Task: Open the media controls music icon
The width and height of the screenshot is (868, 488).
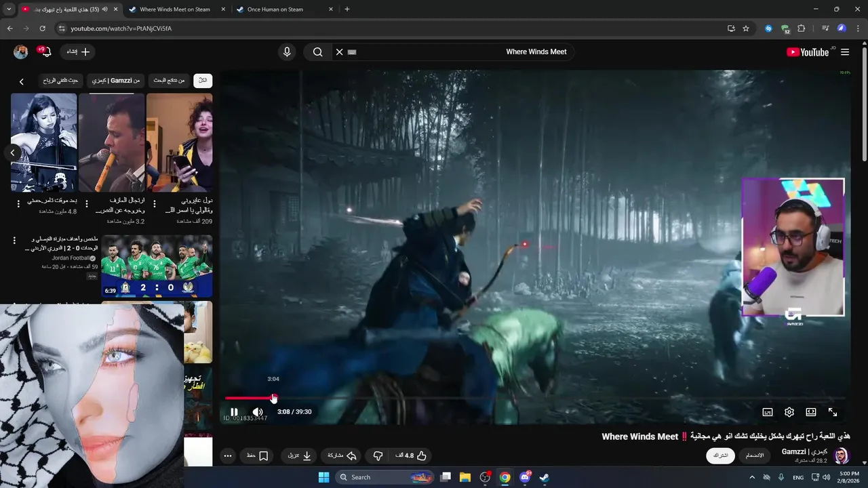Action: coord(825,28)
